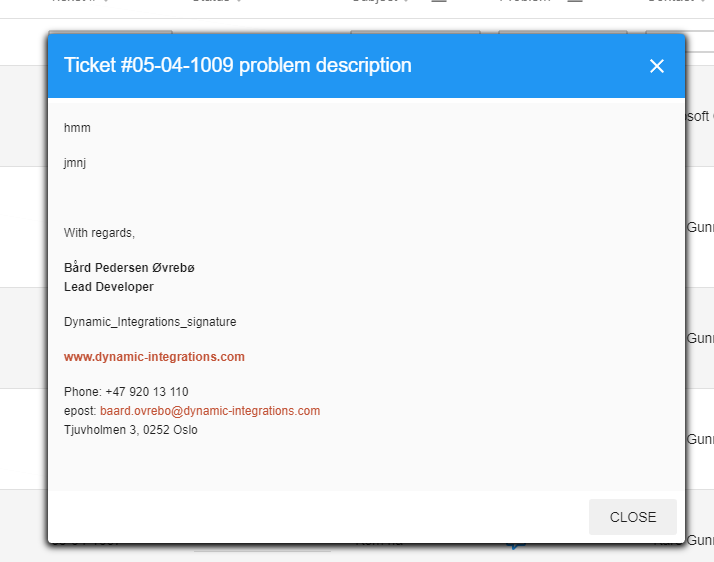Close the ticket dialog with the X icon
This screenshot has height=562, width=714.
pyautogui.click(x=657, y=66)
